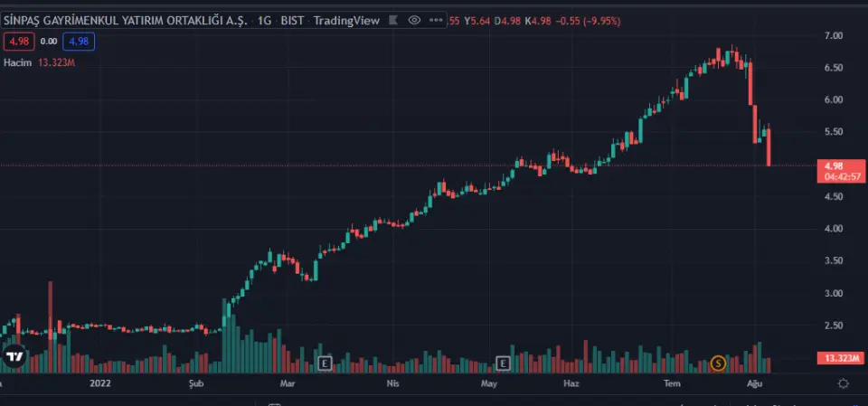Viewport: 868px width, 406px height.
Task: Toggle chart visibility with the eye icon
Action: coord(414,19)
